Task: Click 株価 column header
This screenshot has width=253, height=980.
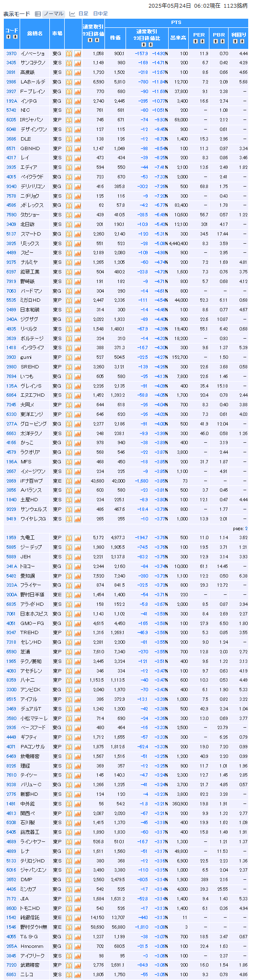Action: pos(115,37)
